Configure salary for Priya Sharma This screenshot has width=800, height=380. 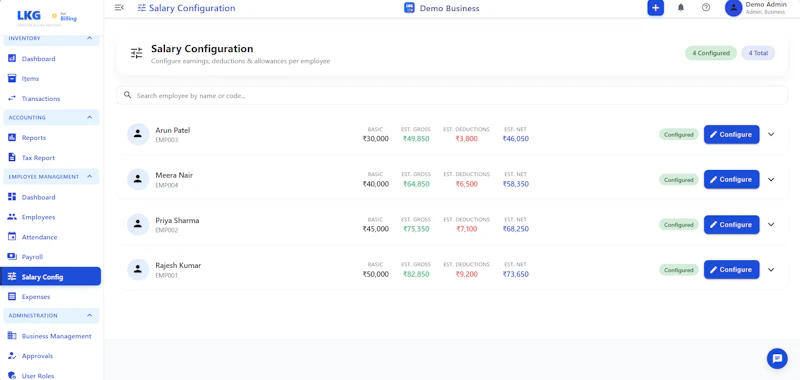pos(732,224)
